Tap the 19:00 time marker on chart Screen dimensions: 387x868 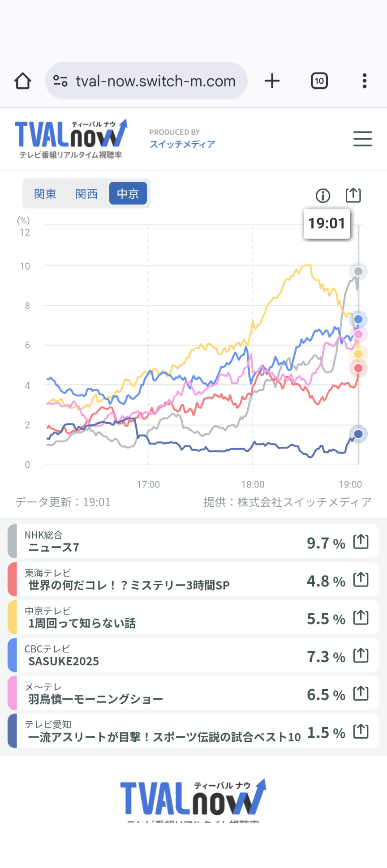(x=350, y=484)
